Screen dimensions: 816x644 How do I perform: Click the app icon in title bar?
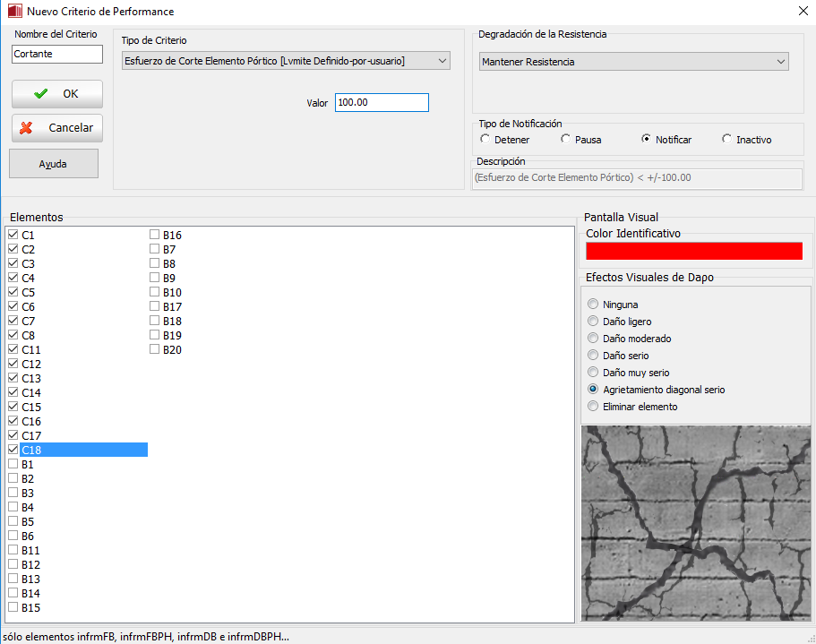(13, 12)
